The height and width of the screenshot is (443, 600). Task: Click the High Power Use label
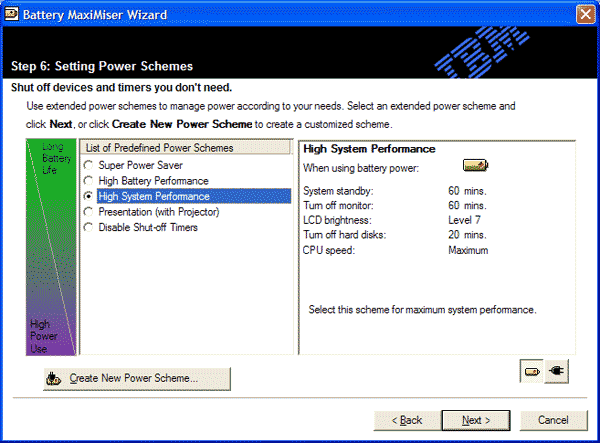click(x=44, y=336)
